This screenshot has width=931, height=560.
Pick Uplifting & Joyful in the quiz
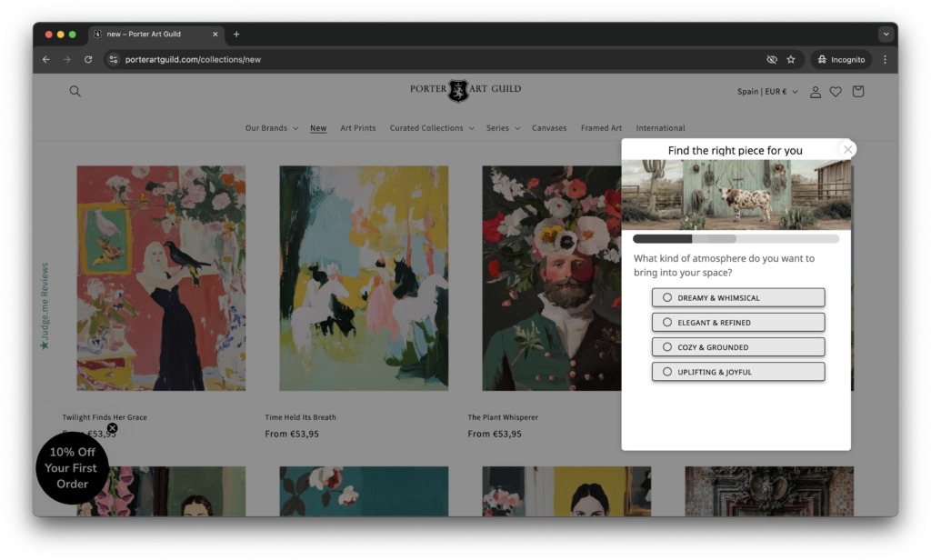pyautogui.click(x=737, y=371)
